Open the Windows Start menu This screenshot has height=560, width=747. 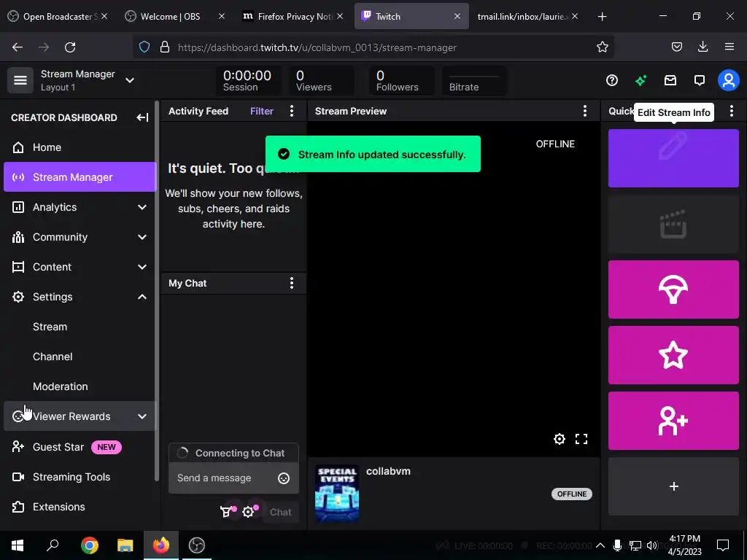[x=18, y=545]
